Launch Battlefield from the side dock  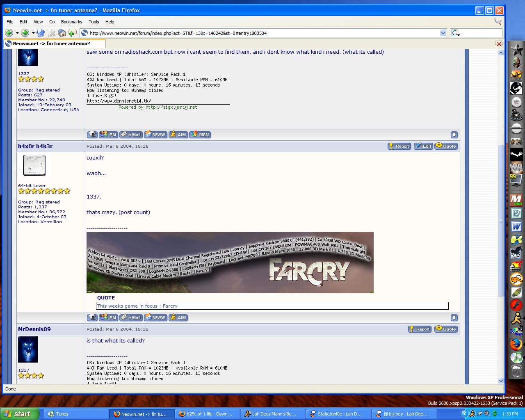[x=516, y=75]
